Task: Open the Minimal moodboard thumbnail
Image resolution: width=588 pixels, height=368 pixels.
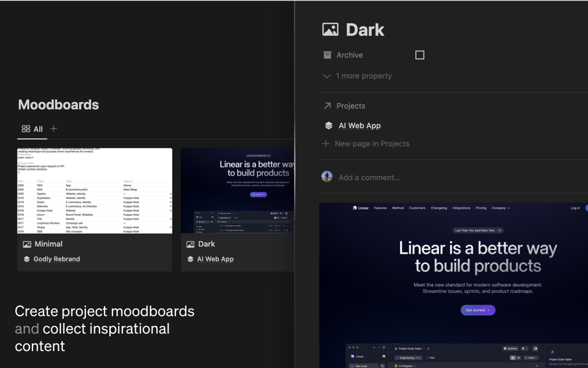Action: pos(94,191)
